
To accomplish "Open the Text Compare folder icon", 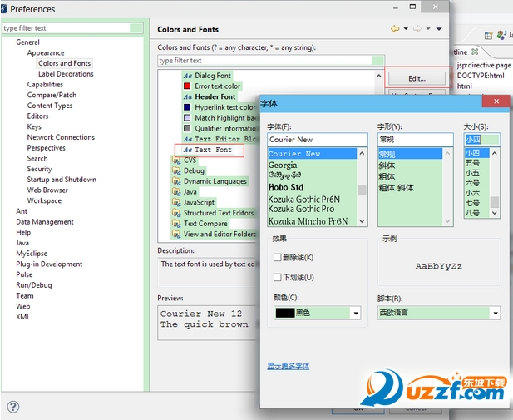I will (x=176, y=223).
